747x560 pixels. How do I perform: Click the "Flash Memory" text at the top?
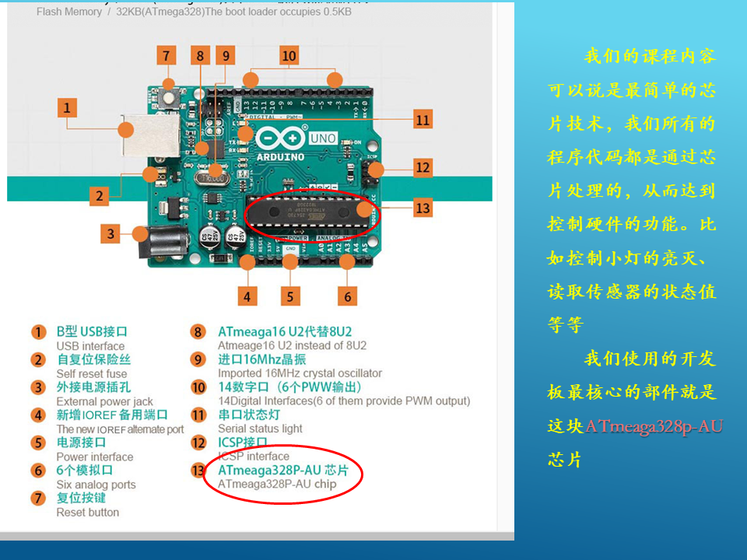(x=69, y=12)
